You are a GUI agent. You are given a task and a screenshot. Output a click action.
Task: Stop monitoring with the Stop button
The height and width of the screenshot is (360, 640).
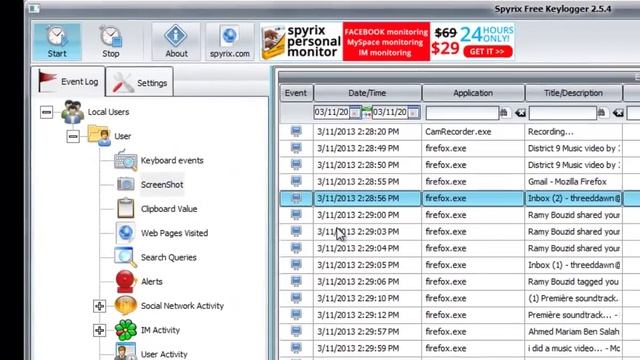111,41
